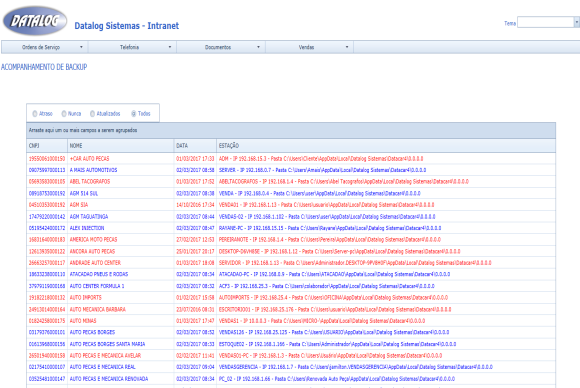The height and width of the screenshot is (388, 580).
Task: Click the CNPJ cell in ALEX INJECTION row
Action: 47,228
